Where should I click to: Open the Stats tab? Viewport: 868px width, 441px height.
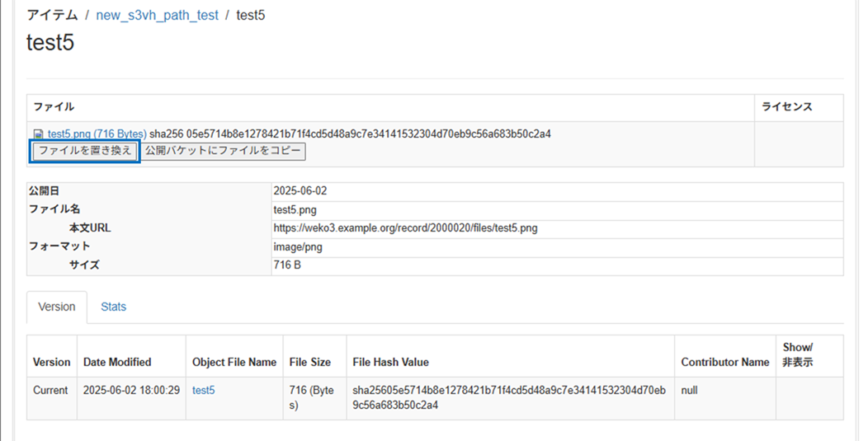(113, 307)
